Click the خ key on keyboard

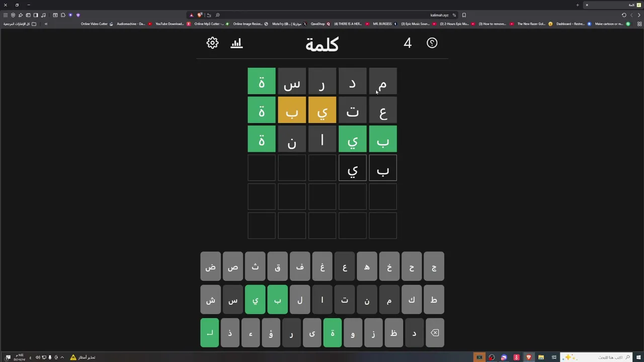(389, 266)
